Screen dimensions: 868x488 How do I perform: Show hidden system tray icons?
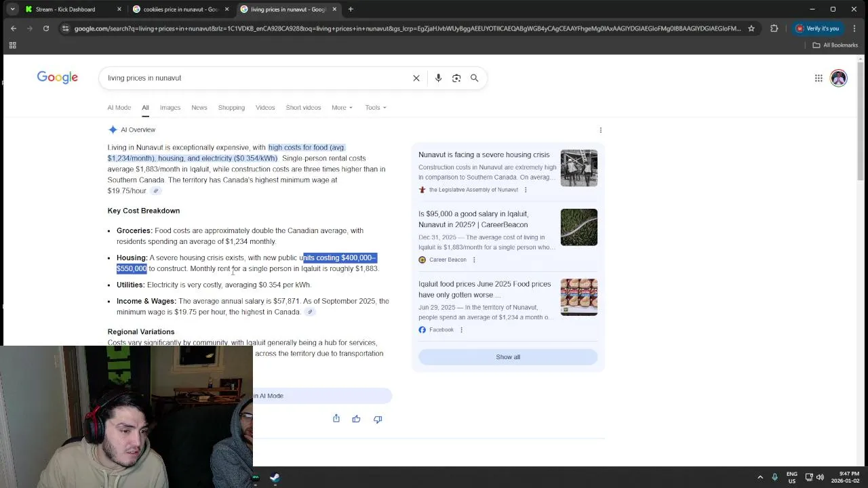[760, 477]
